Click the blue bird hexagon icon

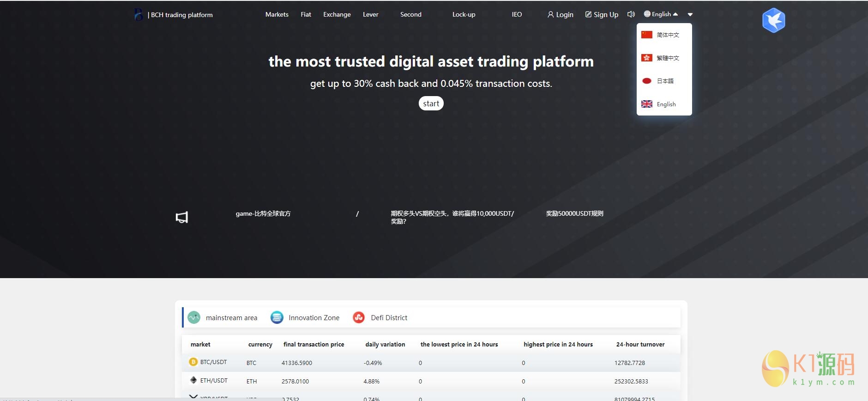(774, 20)
